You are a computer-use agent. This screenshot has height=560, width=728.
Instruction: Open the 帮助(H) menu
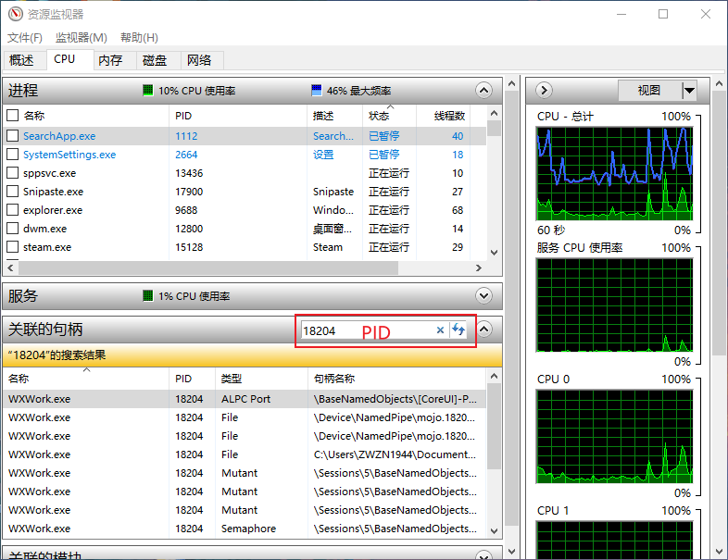[139, 38]
